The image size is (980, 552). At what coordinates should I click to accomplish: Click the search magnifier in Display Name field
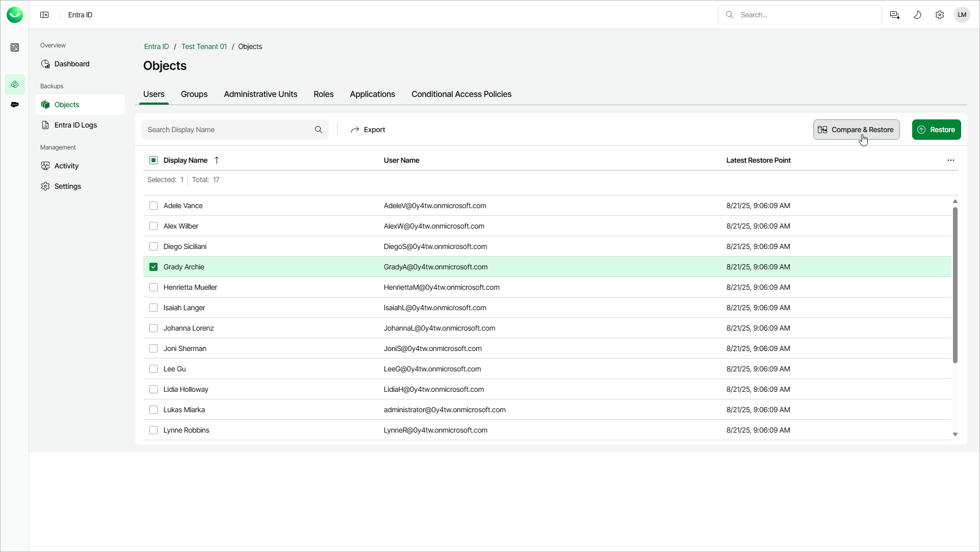pos(319,130)
